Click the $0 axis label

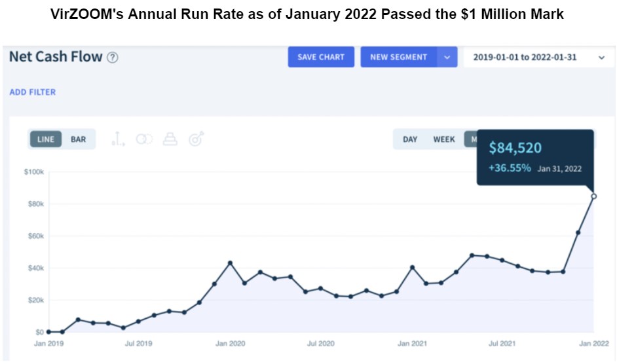coord(40,332)
